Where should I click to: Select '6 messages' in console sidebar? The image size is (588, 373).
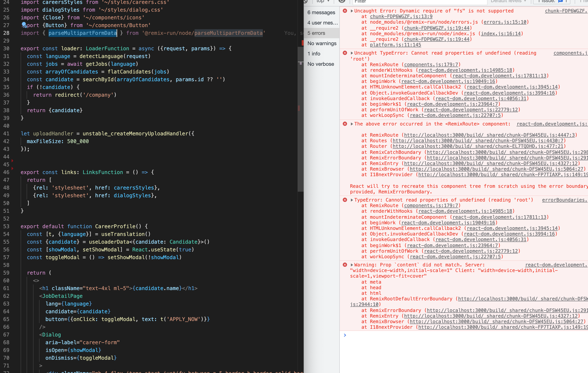(x=321, y=12)
